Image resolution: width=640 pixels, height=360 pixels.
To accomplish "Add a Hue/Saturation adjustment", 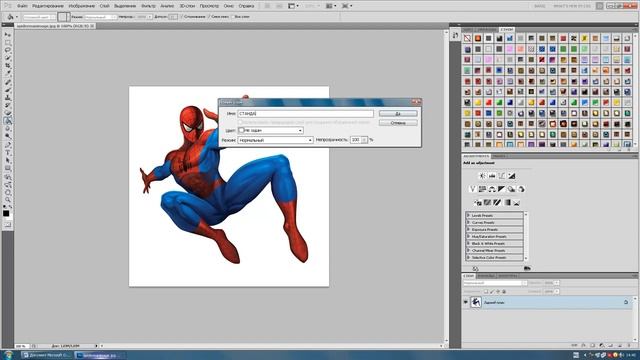I will 482,189.
